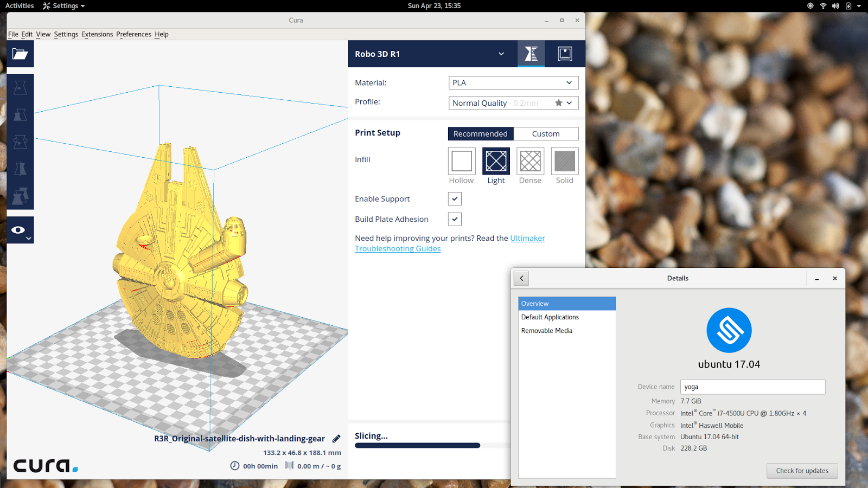Click the favorite star in Profile field
Screen dimensions: 868x488
[x=558, y=103]
